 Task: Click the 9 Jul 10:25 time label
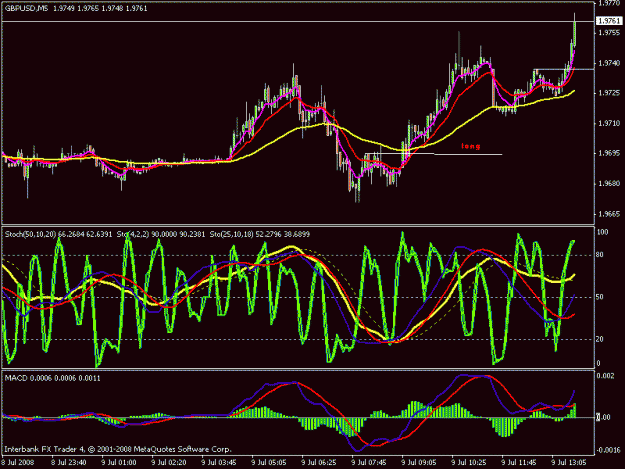(x=469, y=463)
